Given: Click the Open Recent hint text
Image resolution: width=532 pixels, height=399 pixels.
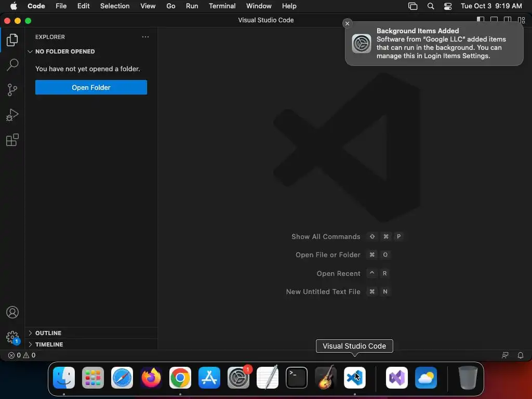Looking at the screenshot, I should [x=338, y=273].
